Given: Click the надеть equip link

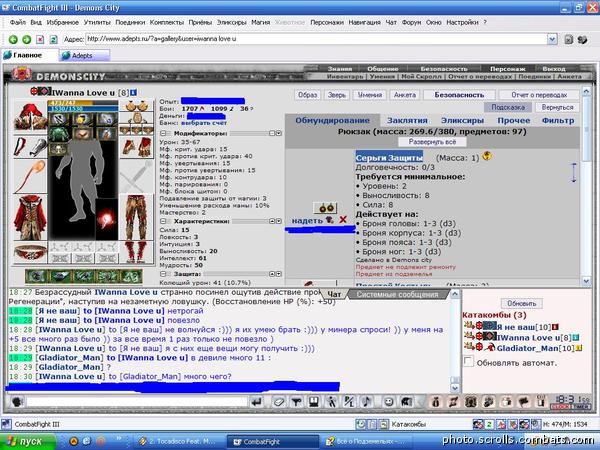Looking at the screenshot, I should tap(307, 221).
